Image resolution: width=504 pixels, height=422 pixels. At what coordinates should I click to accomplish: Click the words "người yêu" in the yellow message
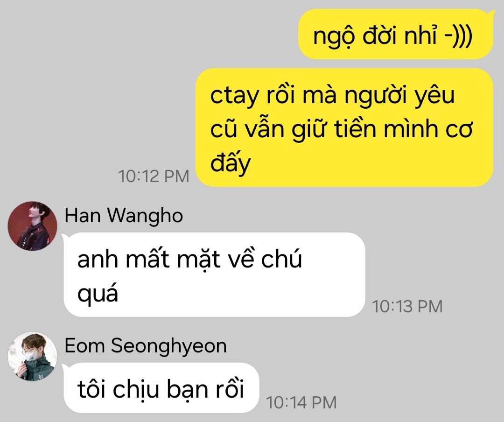tap(399, 96)
